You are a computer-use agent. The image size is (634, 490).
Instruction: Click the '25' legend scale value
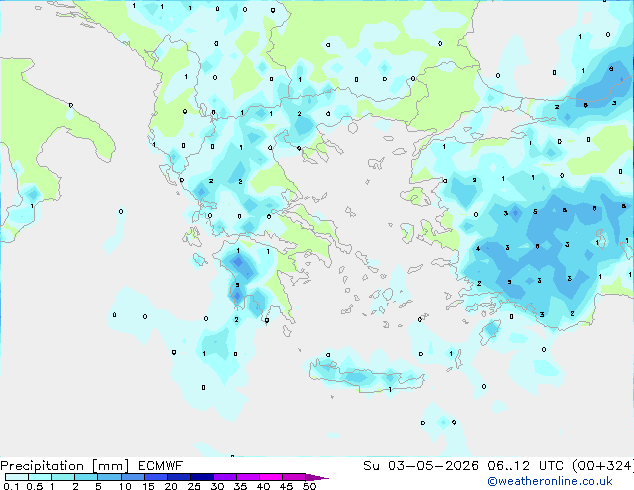tap(194, 486)
